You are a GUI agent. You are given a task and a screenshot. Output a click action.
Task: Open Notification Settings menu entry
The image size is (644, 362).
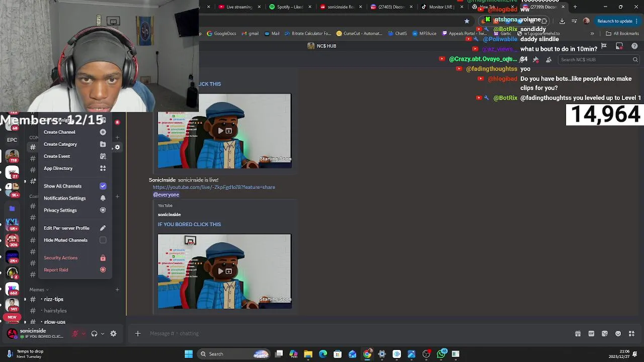tap(74, 198)
